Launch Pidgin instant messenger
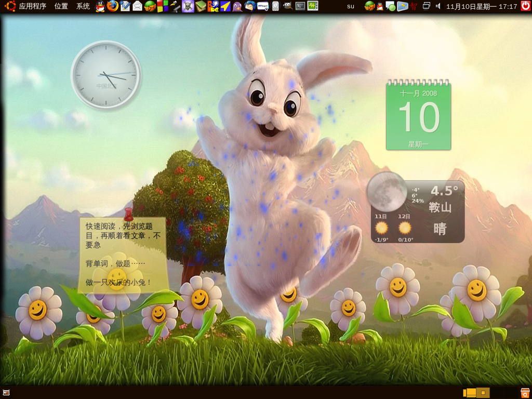 click(x=237, y=6)
